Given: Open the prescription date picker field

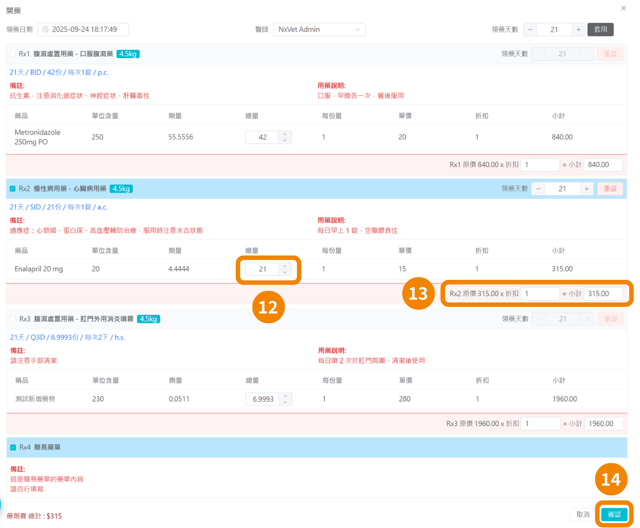Looking at the screenshot, I should pos(83,29).
